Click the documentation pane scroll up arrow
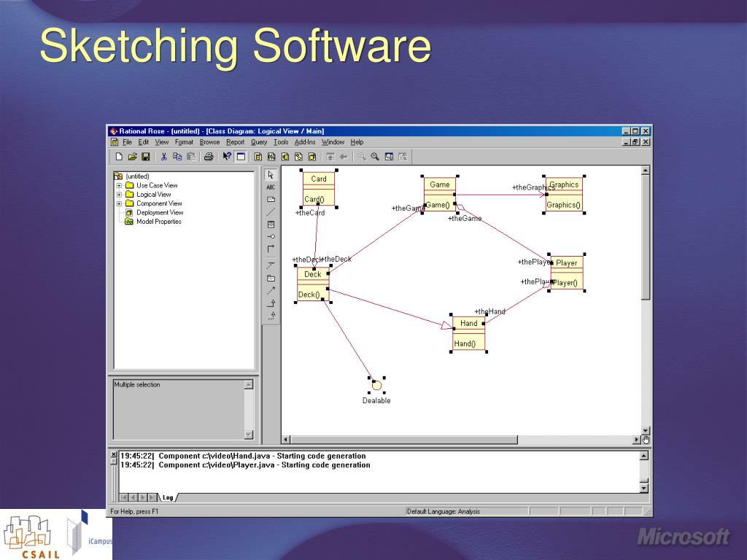 tap(249, 384)
